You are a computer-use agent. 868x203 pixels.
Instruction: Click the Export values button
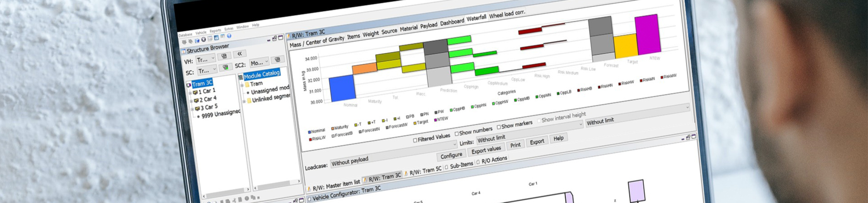(486, 150)
